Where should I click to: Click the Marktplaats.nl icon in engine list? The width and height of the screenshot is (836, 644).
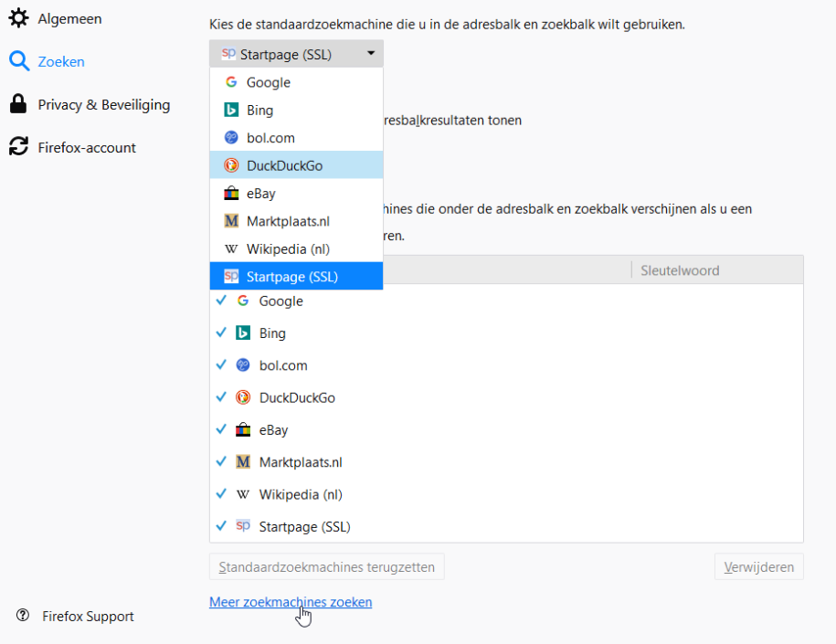tap(243, 462)
